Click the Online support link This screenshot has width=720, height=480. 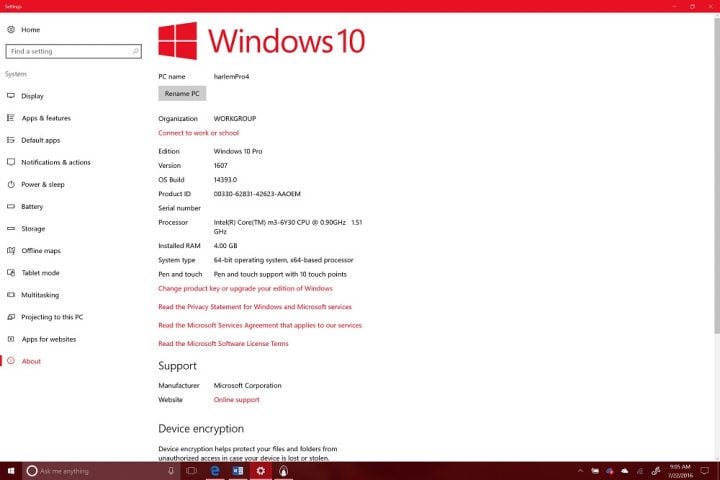click(x=236, y=400)
